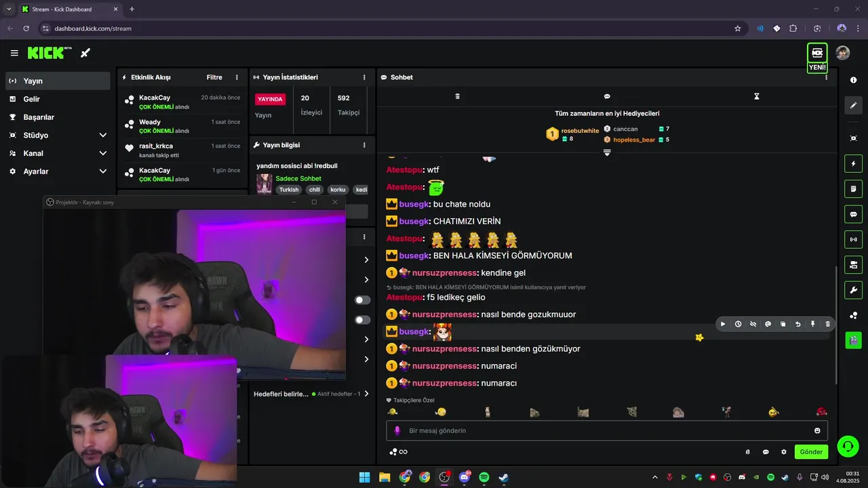The height and width of the screenshot is (488, 868).
Task: Open the Etkinlik Akışı three-dot menu
Action: [237, 77]
